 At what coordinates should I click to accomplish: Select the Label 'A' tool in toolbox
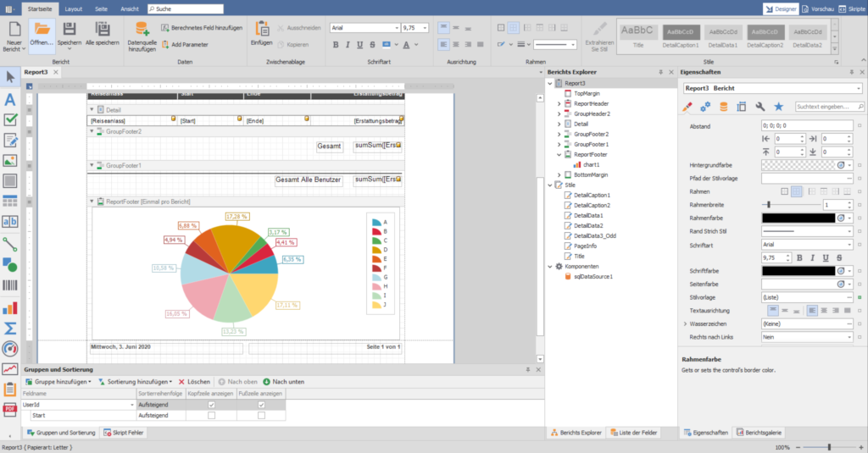(x=10, y=99)
